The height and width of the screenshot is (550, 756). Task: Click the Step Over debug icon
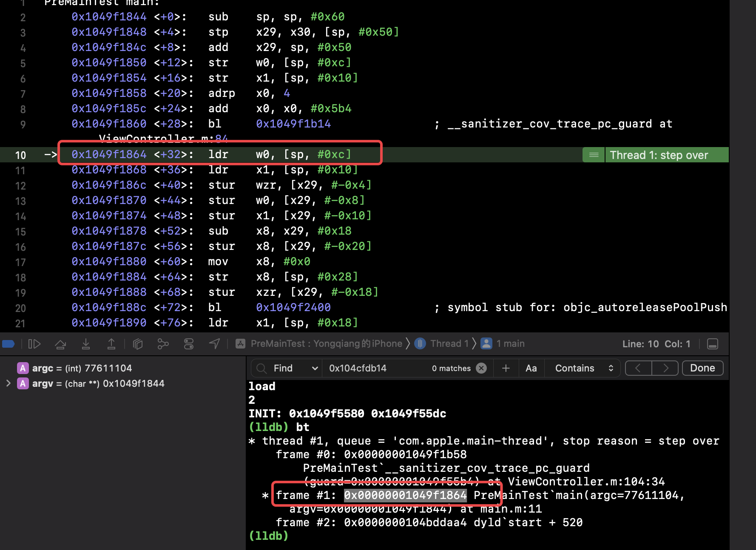(x=60, y=344)
